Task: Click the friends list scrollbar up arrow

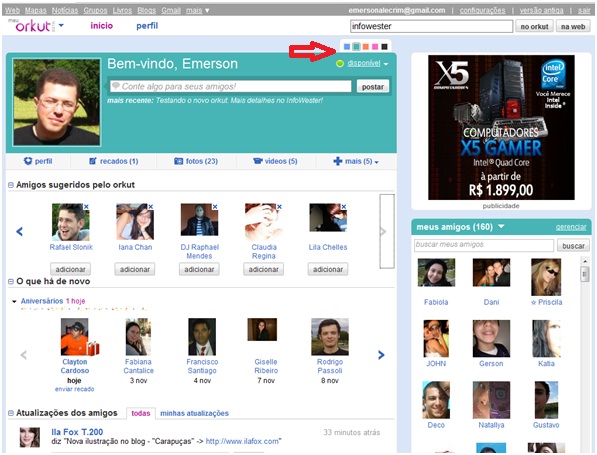Action: 585,261
